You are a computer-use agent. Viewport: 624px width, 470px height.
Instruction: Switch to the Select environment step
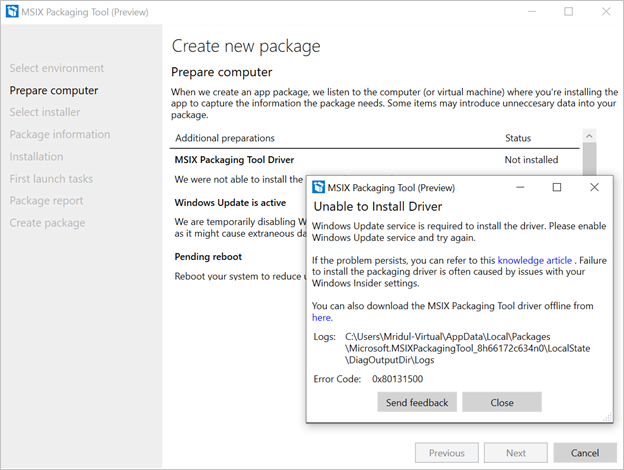(x=57, y=68)
